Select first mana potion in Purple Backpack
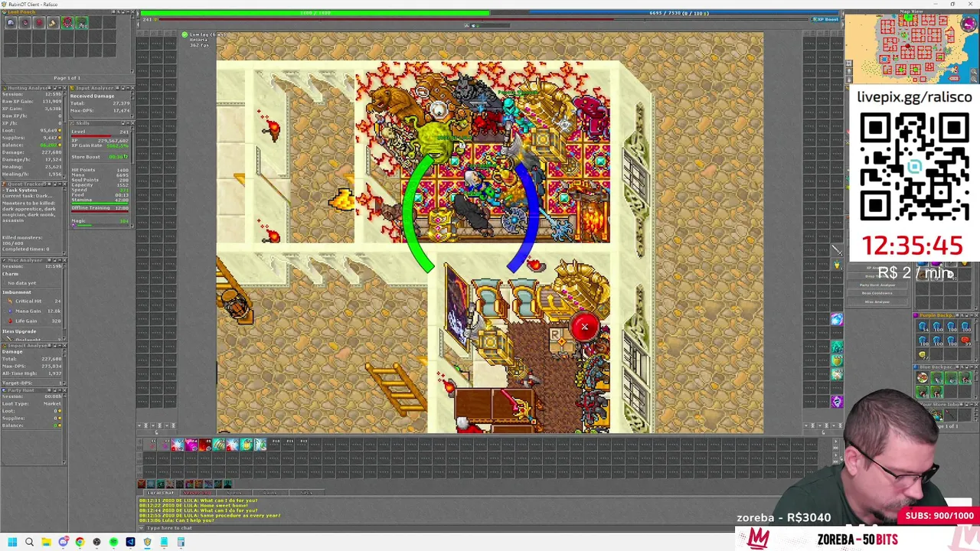Viewport: 980px width, 551px height. [x=923, y=326]
